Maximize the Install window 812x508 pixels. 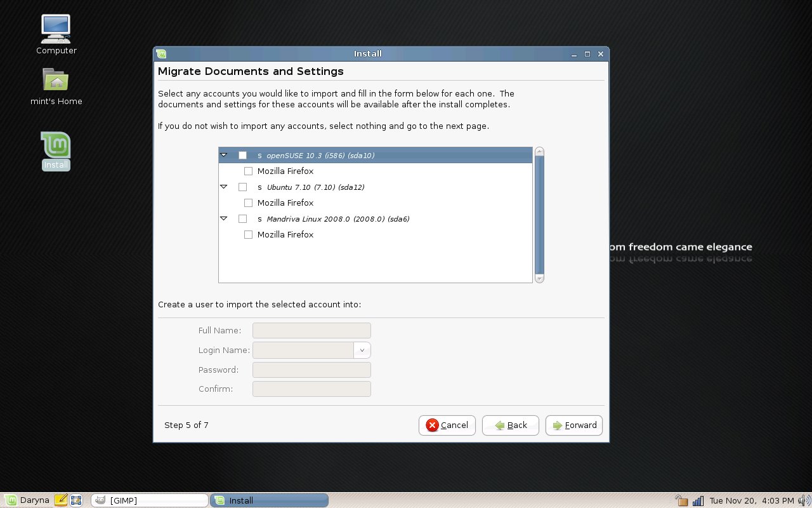point(587,54)
